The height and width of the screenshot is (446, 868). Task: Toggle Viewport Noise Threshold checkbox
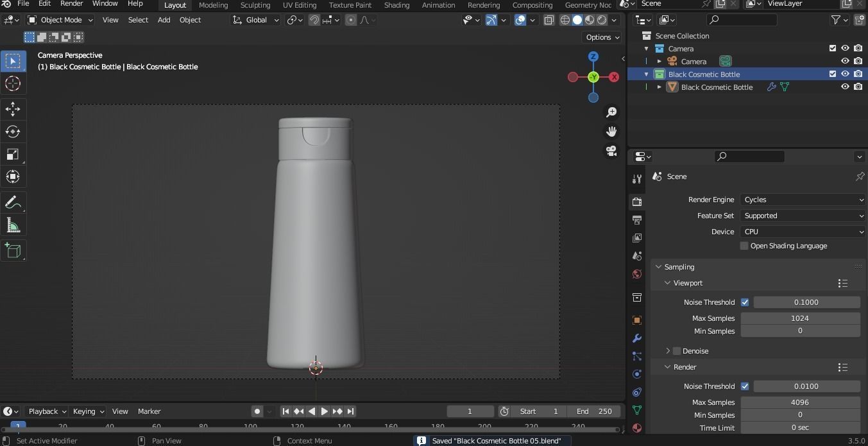tap(745, 302)
